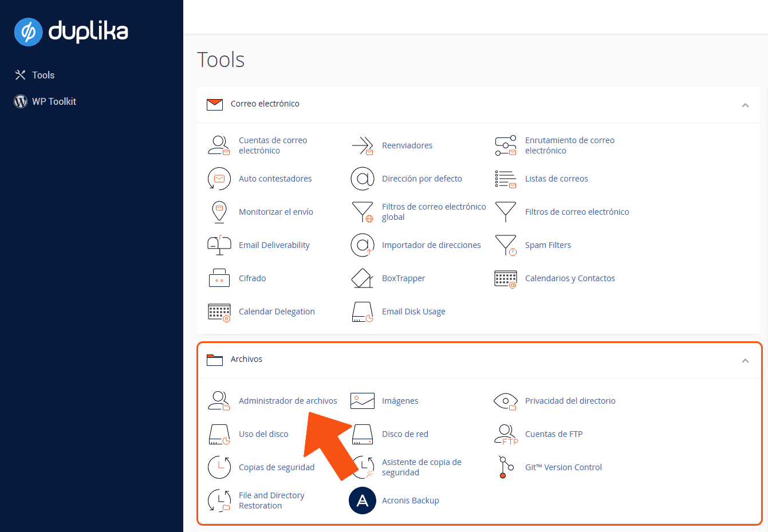
Task: Select the Copias de seguridad clock icon
Action: (219, 467)
